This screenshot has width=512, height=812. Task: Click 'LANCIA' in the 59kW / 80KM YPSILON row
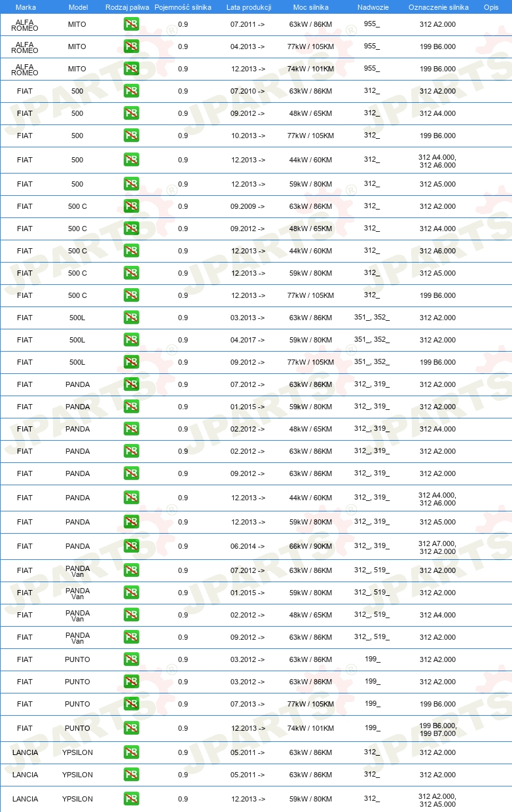[25, 799]
